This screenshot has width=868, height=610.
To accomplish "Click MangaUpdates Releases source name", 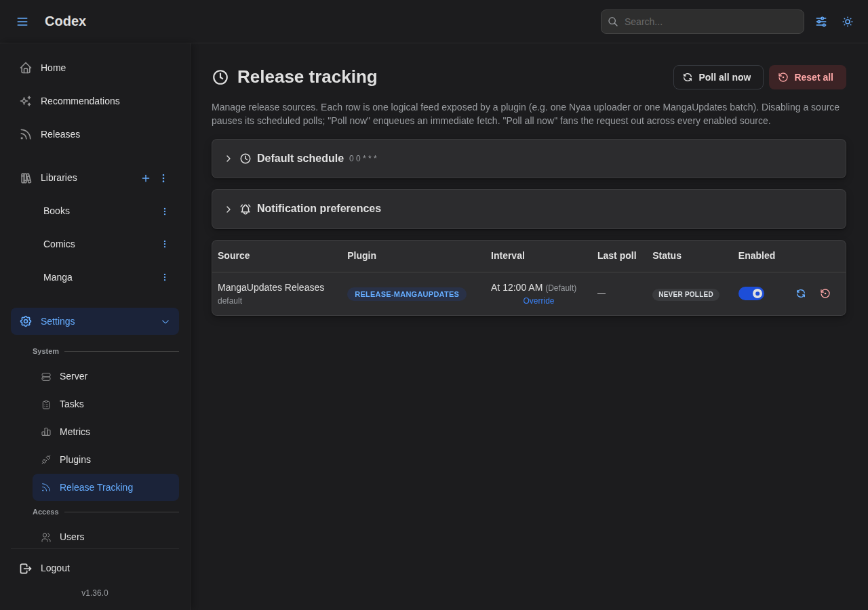I will (271, 287).
